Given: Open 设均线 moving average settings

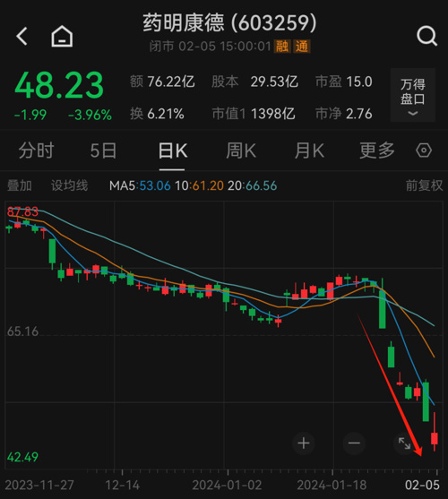Looking at the screenshot, I should [69, 185].
